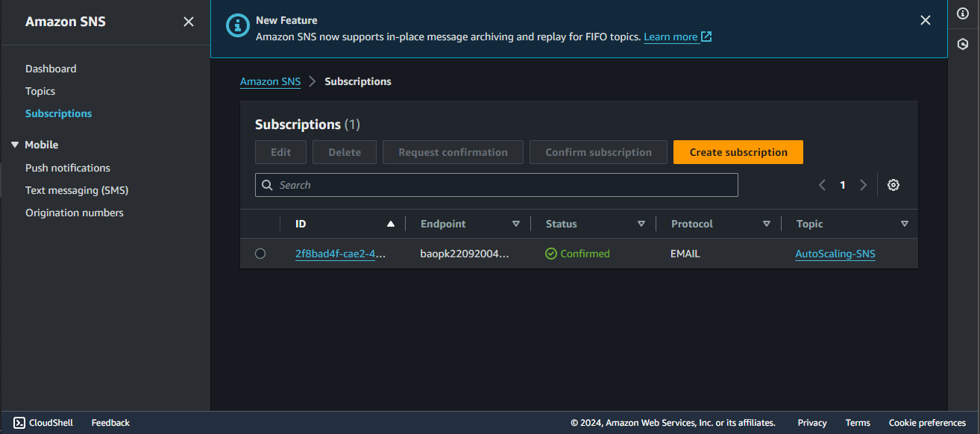Click the Confirmed status text

pos(585,254)
